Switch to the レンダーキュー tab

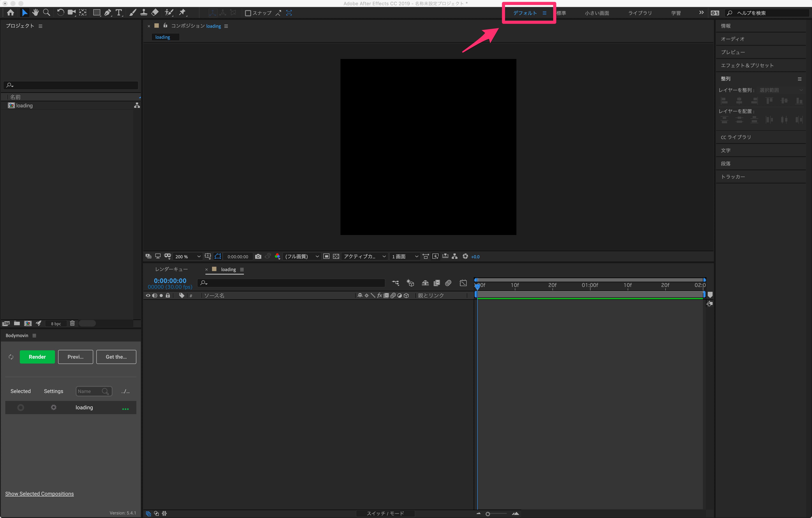click(171, 269)
